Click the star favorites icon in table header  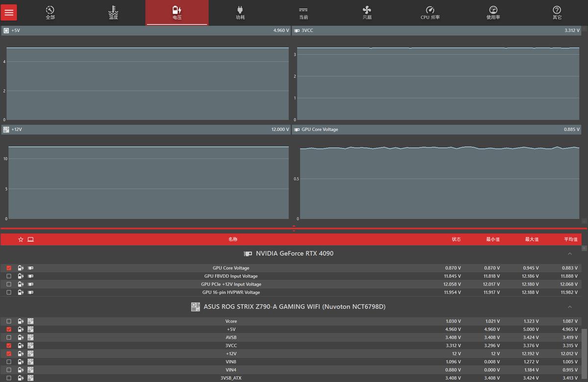point(21,239)
